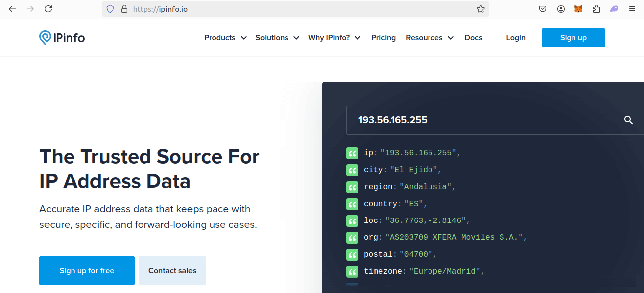
Task: Click the quote icon beside timezone
Action: click(x=352, y=271)
